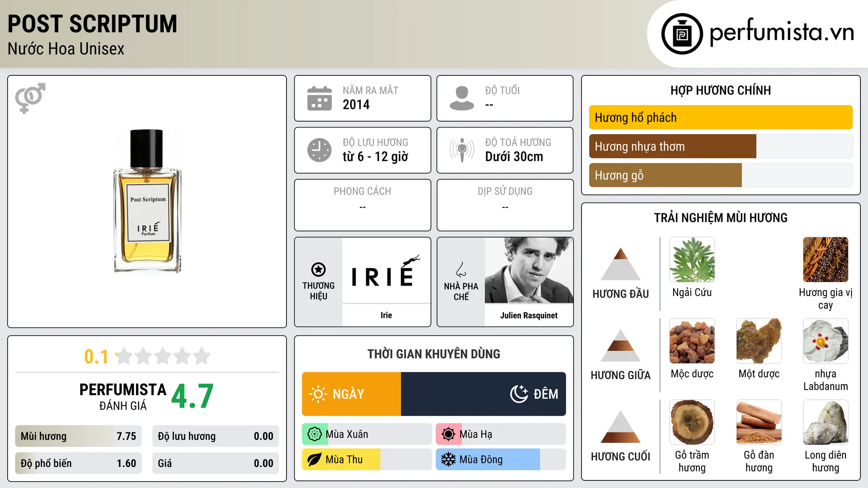The image size is (868, 488).
Task: Click the Hương hổ phách accord bar
Action: [x=721, y=117]
